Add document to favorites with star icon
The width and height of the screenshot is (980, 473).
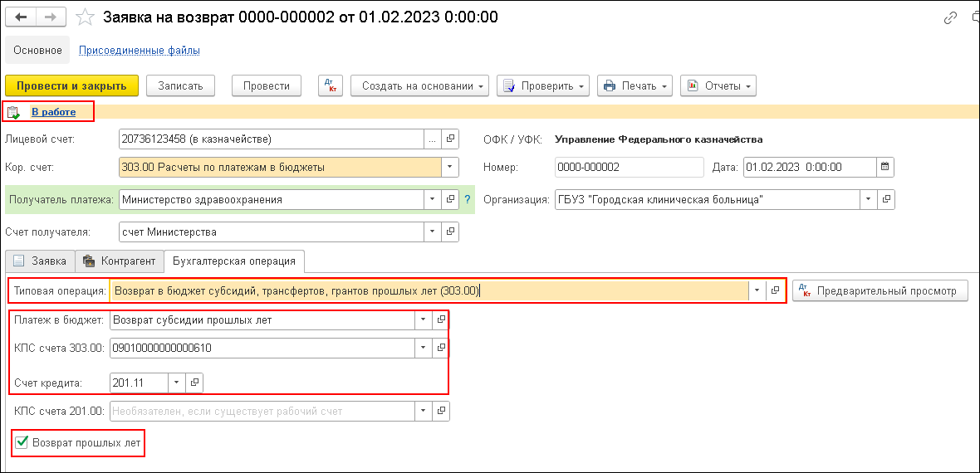(x=85, y=17)
